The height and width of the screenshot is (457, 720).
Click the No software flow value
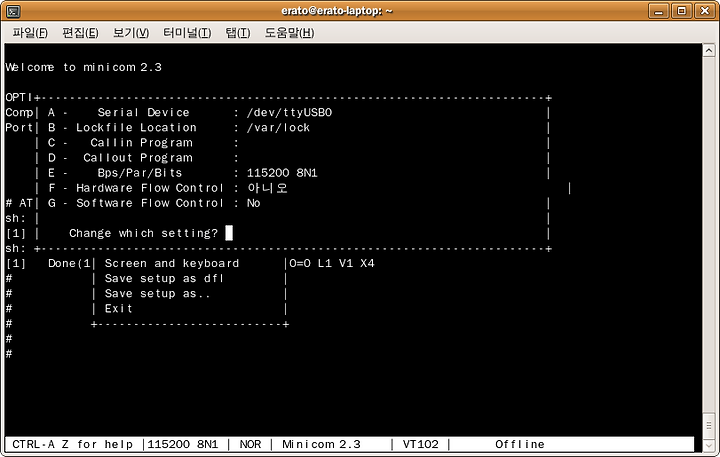[x=253, y=203]
